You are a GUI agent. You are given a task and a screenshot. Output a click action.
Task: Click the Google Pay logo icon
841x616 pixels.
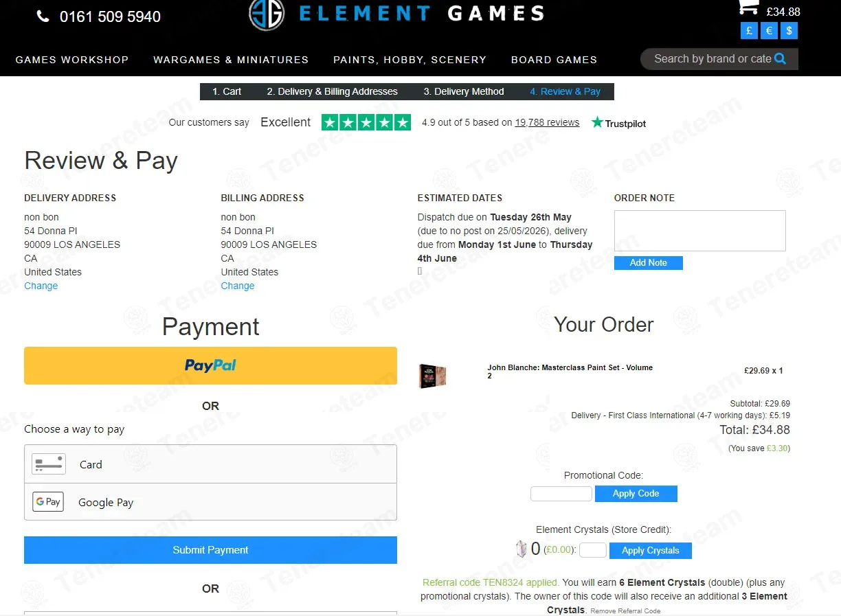48,502
